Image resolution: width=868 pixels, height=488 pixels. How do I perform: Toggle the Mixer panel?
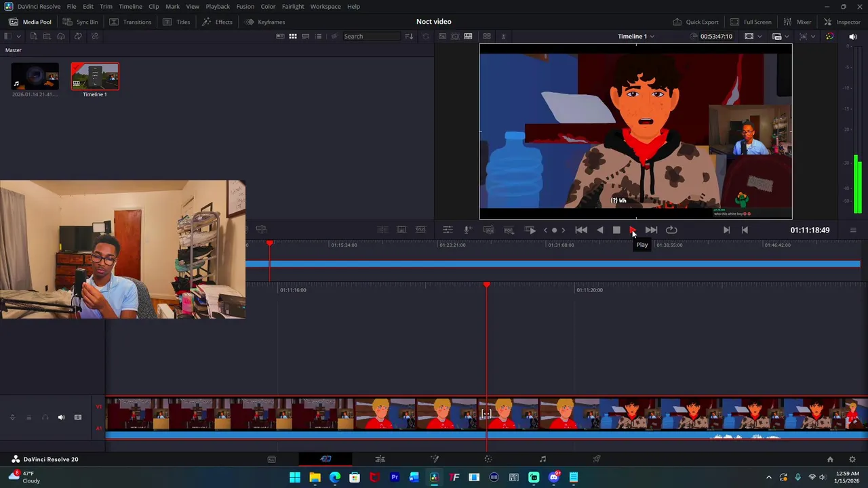tap(797, 22)
